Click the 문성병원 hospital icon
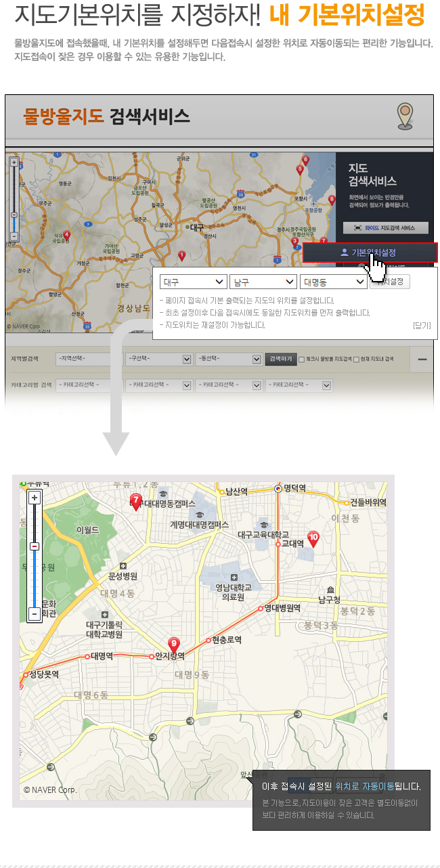Viewport: 440px width, 868px height. pos(123,565)
